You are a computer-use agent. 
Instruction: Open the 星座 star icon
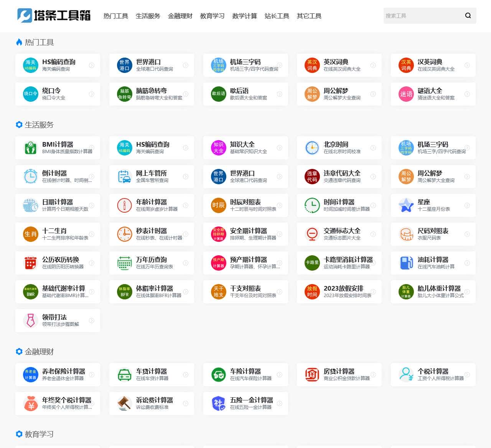pyautogui.click(x=406, y=205)
